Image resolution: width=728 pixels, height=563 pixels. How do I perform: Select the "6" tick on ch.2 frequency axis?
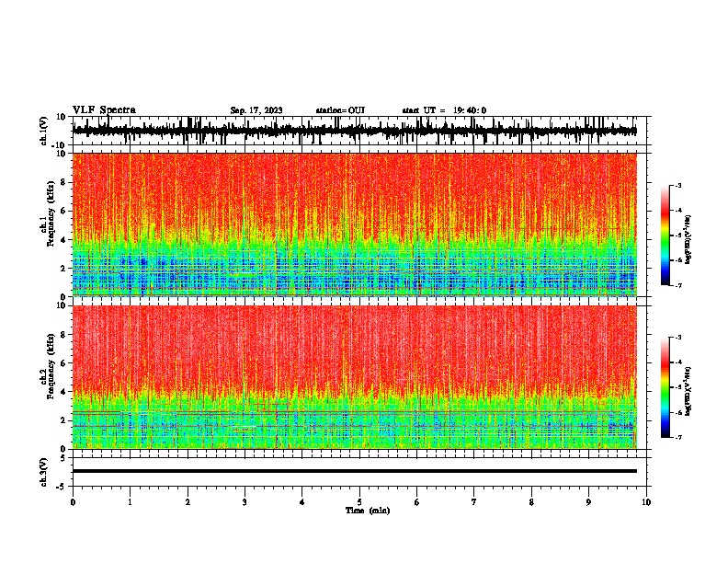tap(63, 363)
